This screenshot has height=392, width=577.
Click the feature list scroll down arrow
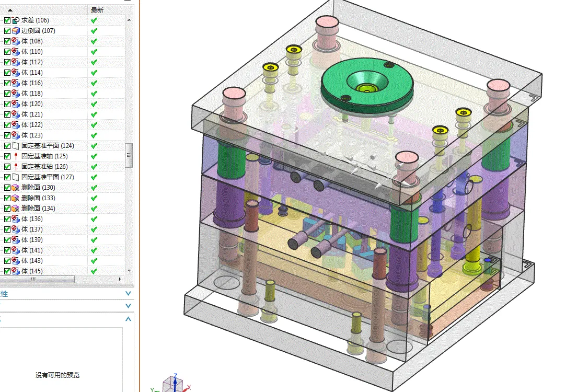click(x=129, y=271)
